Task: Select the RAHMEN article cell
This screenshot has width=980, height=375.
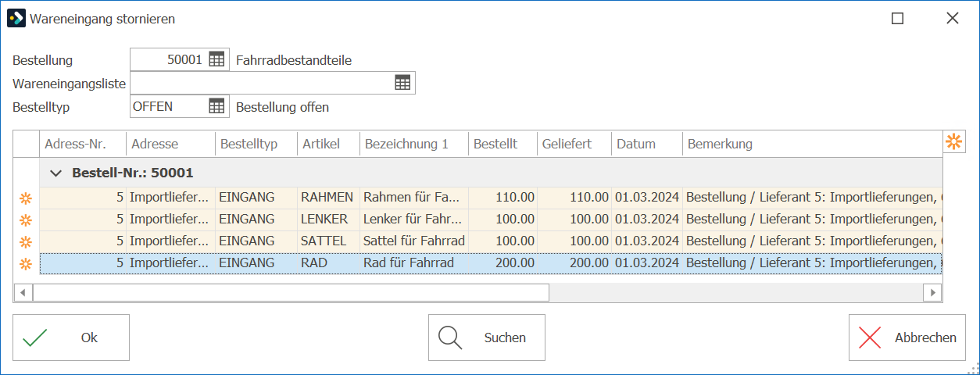Action: click(x=329, y=198)
